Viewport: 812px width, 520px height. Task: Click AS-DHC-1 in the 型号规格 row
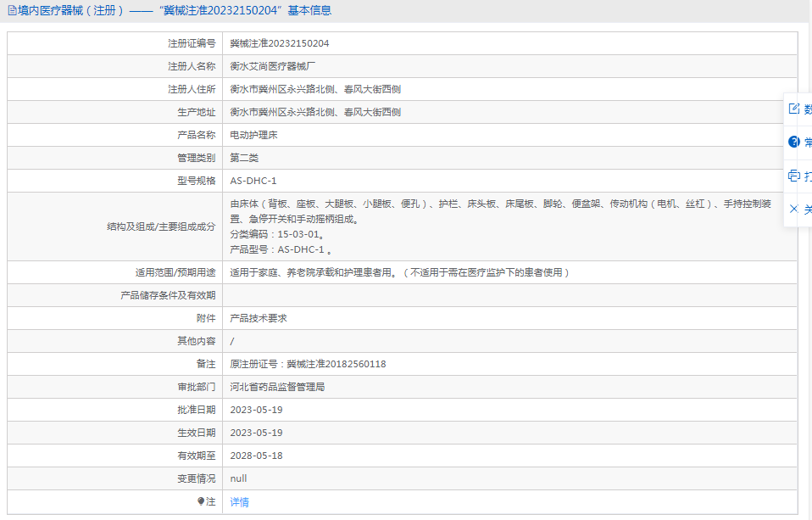253,181
